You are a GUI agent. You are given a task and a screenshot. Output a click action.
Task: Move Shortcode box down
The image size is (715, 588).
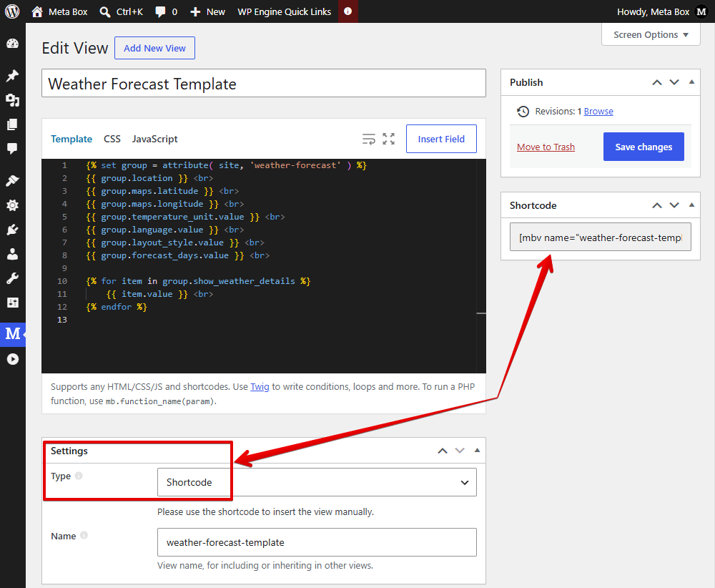[674, 205]
